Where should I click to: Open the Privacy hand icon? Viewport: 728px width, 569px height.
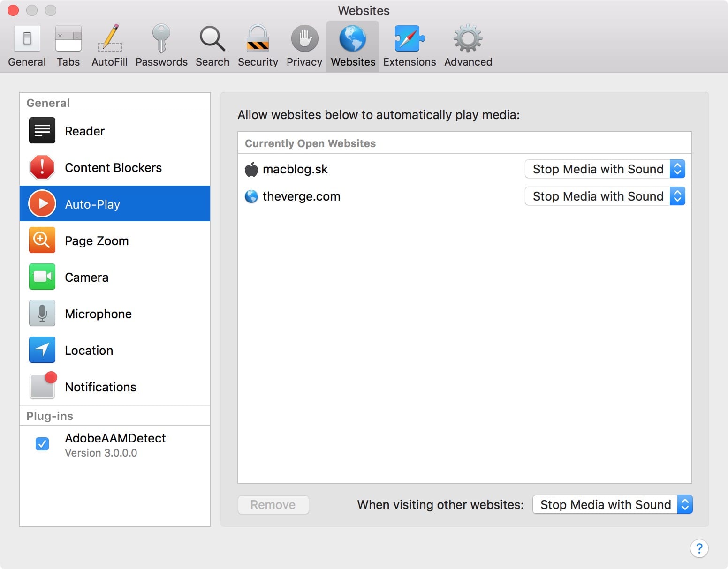[x=304, y=38]
